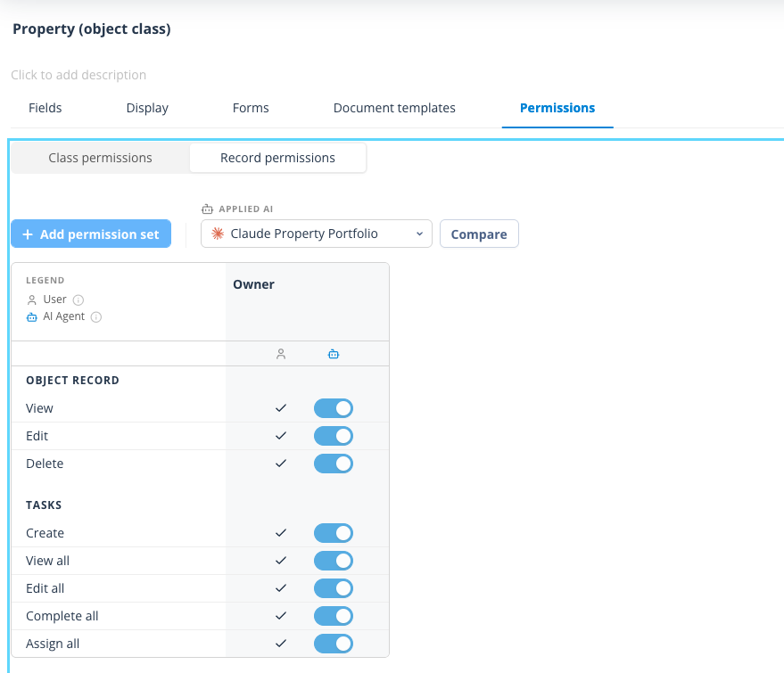Viewport: 784px width, 673px height.
Task: Switch to the Fields tab
Action: click(45, 108)
